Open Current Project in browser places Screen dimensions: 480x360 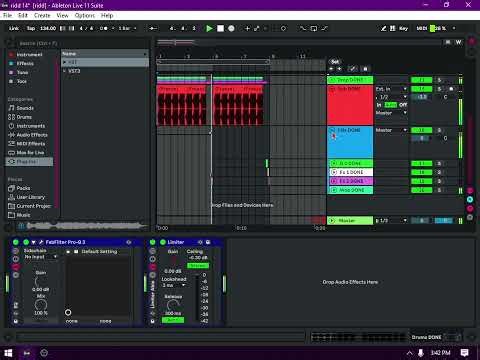click(x=29, y=206)
